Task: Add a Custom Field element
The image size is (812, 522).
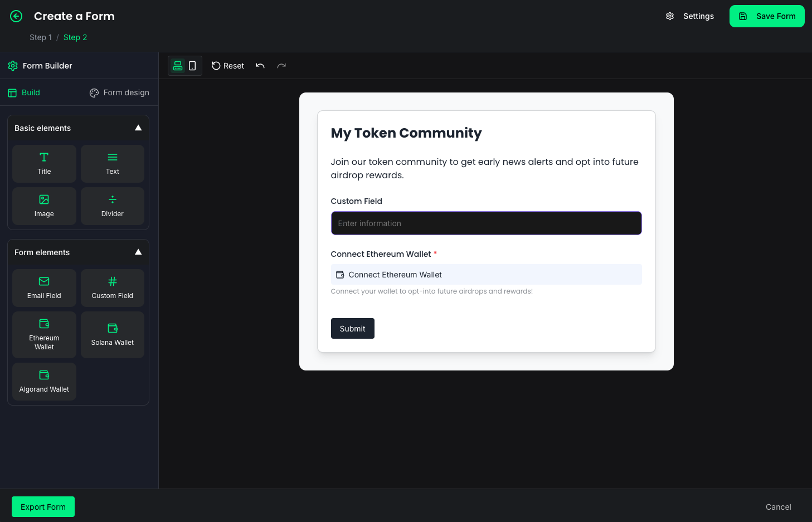Action: [x=113, y=288]
